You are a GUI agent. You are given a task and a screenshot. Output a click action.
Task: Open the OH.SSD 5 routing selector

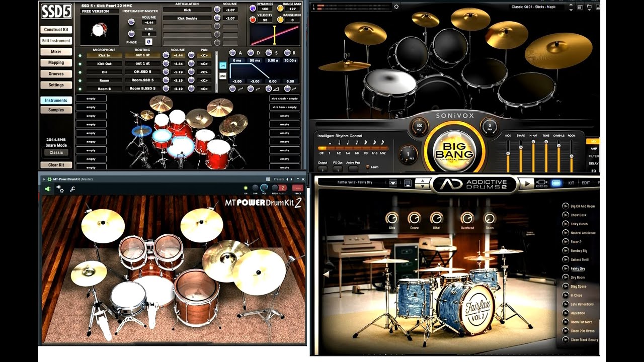point(142,72)
